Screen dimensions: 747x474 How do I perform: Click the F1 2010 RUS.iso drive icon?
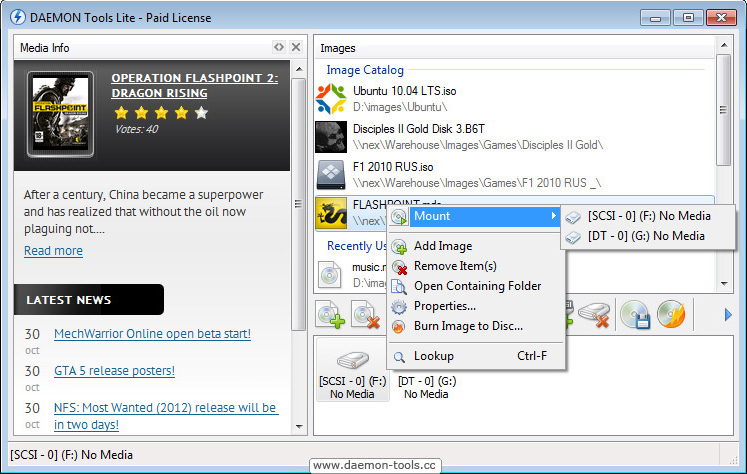(331, 175)
